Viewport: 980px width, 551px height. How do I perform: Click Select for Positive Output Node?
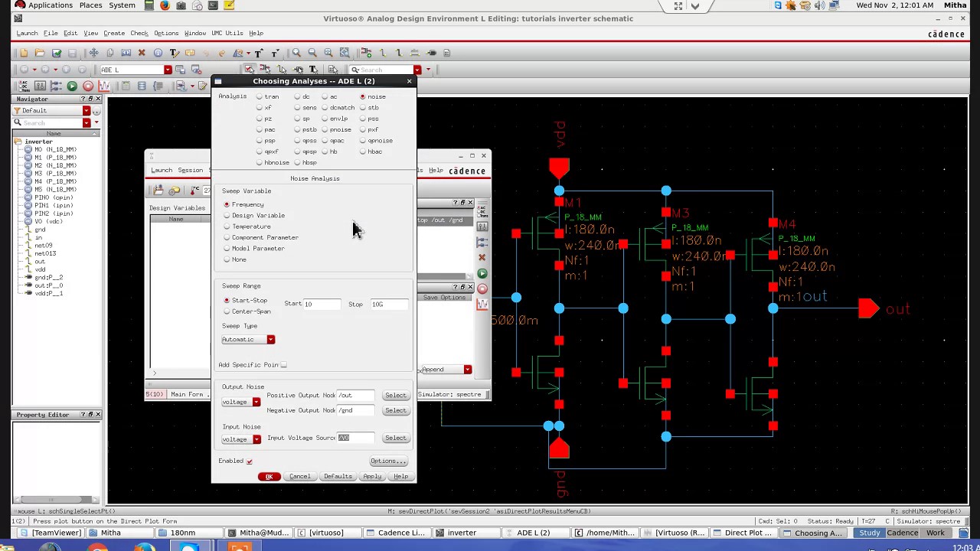(x=396, y=396)
